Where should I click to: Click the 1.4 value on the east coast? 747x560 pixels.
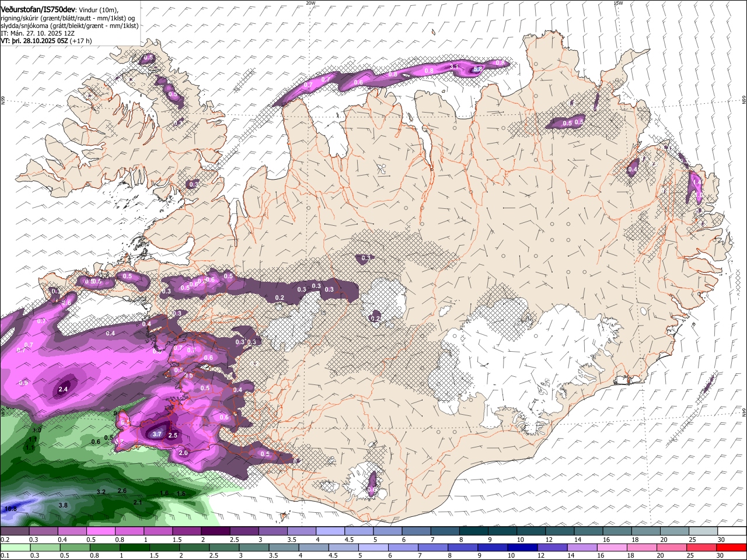point(696,182)
